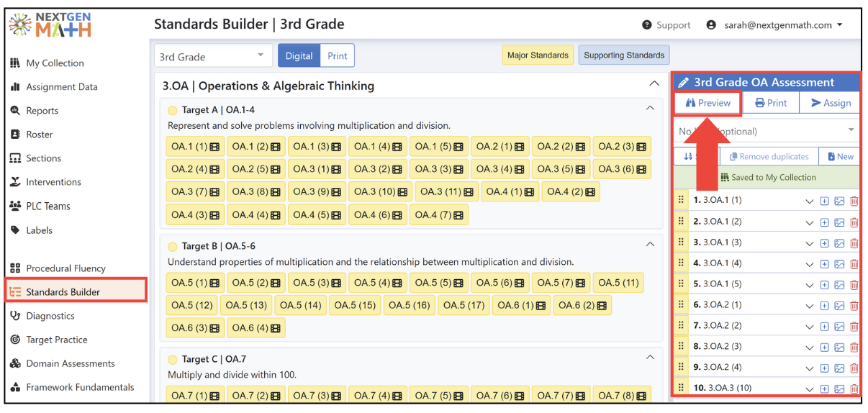Click the Preview button in assessment panel
Screen dimensions: 868x413
[707, 103]
